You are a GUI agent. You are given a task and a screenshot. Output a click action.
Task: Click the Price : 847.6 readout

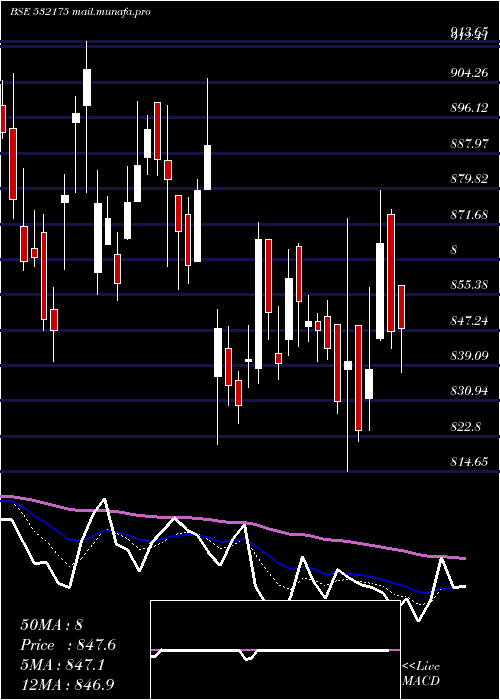[68, 645]
